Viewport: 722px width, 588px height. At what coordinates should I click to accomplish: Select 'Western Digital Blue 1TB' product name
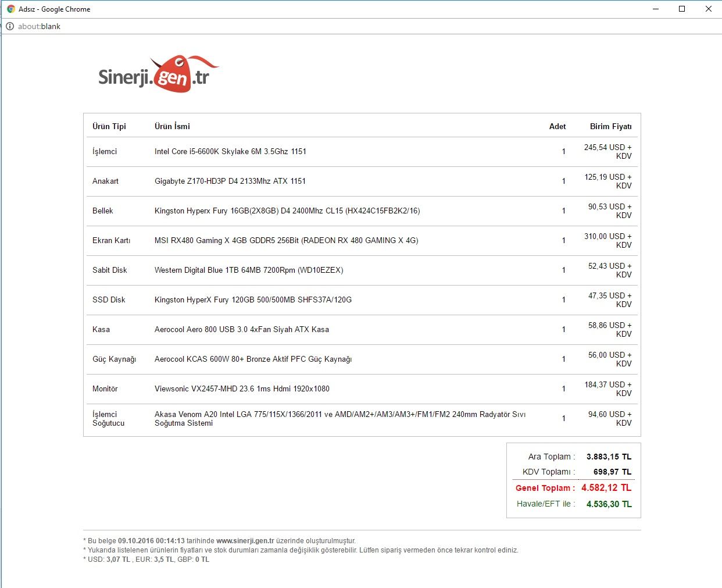249,270
